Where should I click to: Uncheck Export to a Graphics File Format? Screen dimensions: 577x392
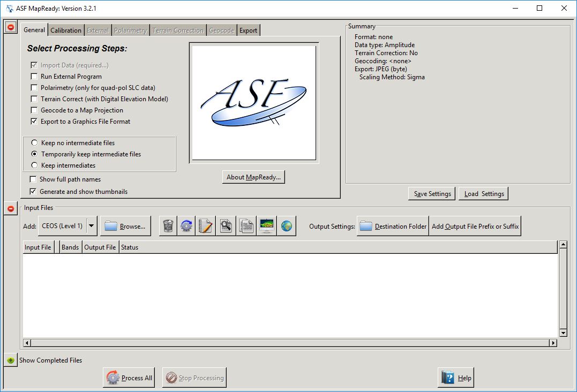coord(34,122)
